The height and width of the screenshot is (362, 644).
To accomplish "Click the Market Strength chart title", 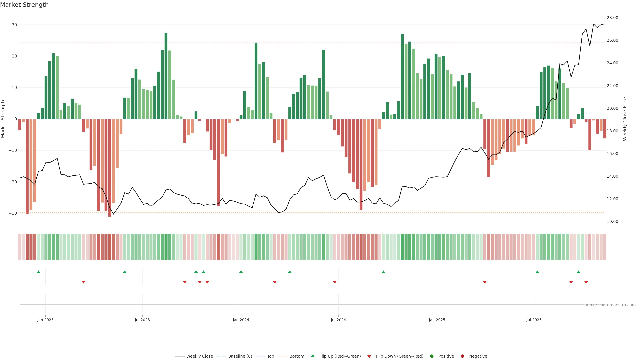I will (24, 5).
